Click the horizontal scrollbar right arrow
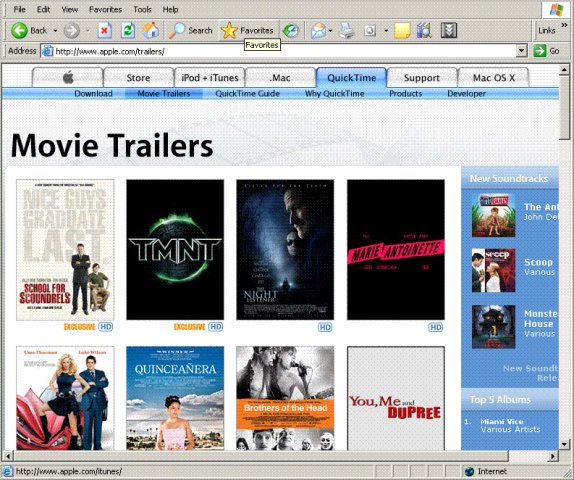This screenshot has width=574, height=480. coord(553,456)
